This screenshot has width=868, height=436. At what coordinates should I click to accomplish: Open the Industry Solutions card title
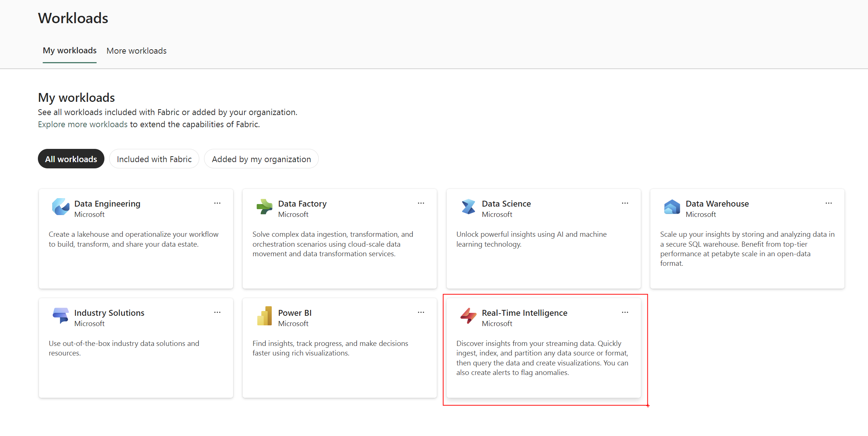click(109, 313)
